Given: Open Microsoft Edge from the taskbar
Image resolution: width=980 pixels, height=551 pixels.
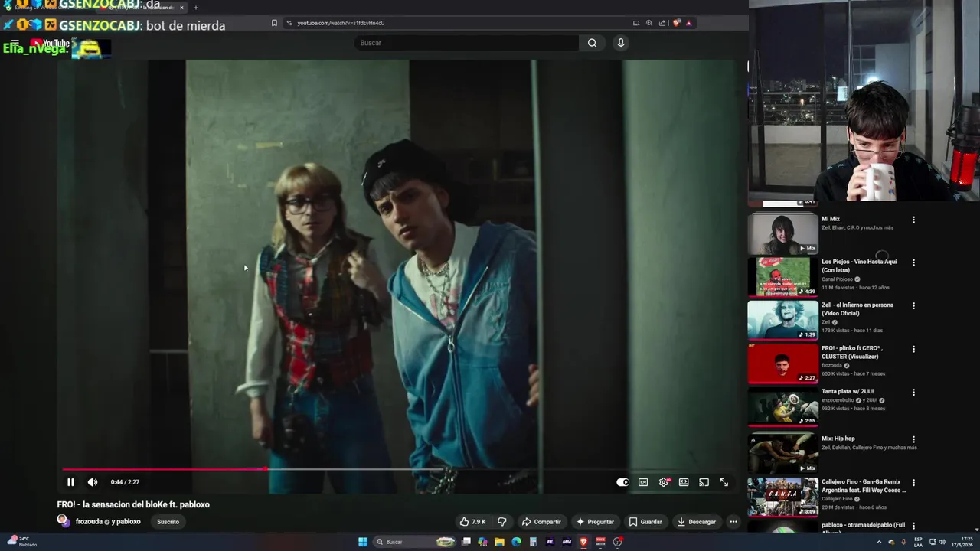Looking at the screenshot, I should (x=516, y=542).
